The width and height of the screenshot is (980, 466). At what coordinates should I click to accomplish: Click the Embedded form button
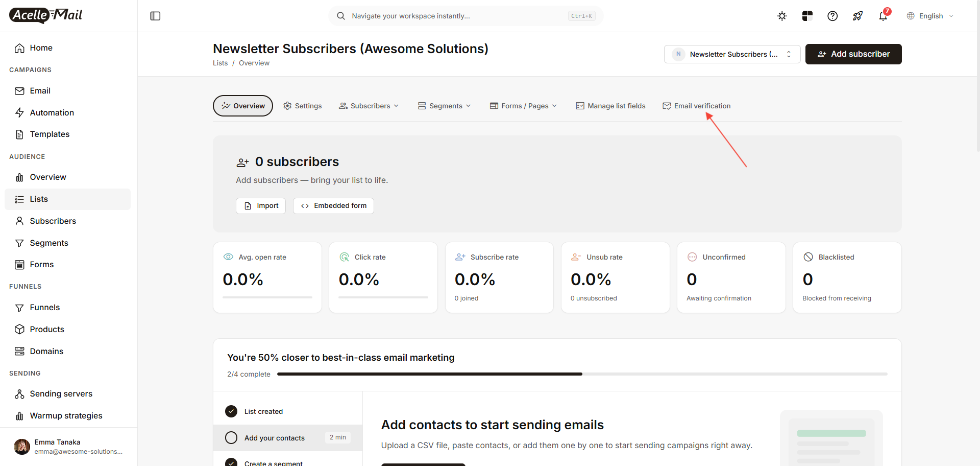[x=333, y=206]
